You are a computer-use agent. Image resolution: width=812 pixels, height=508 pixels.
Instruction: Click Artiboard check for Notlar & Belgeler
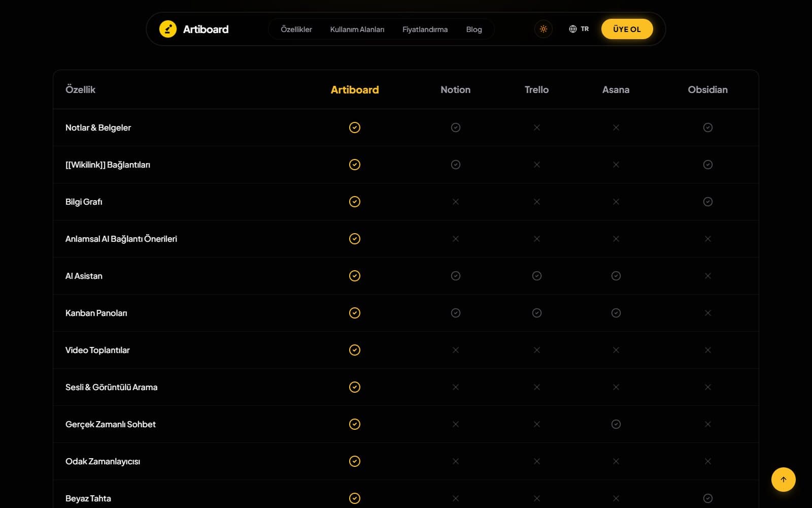point(355,128)
